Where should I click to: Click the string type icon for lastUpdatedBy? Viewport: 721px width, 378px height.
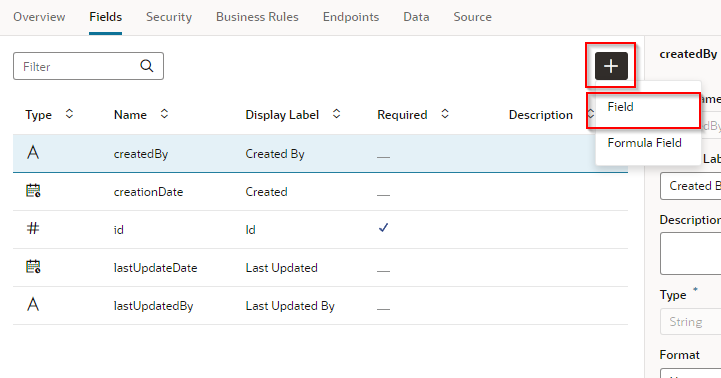[33, 304]
